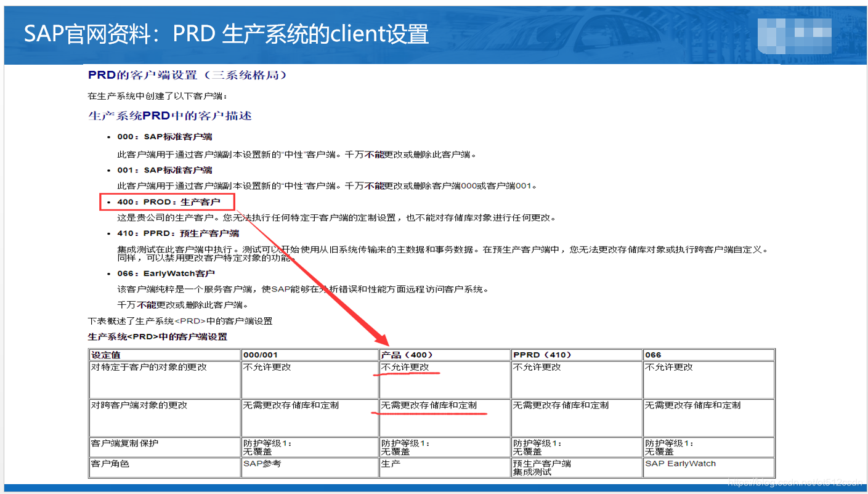Click the table header '产品（400）'
This screenshot has width=868, height=494.
tap(407, 355)
